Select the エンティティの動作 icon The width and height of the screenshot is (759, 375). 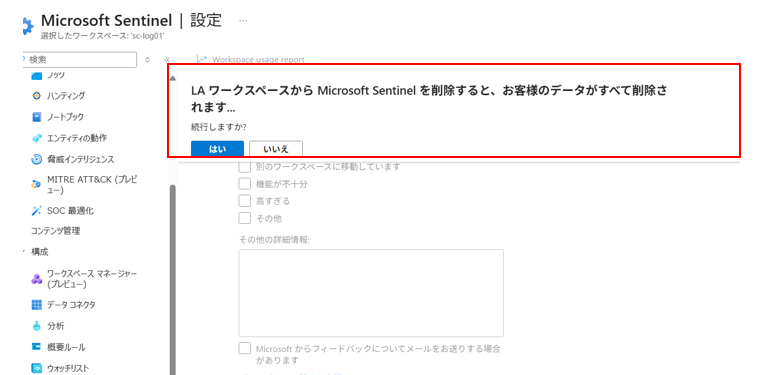[x=37, y=138]
